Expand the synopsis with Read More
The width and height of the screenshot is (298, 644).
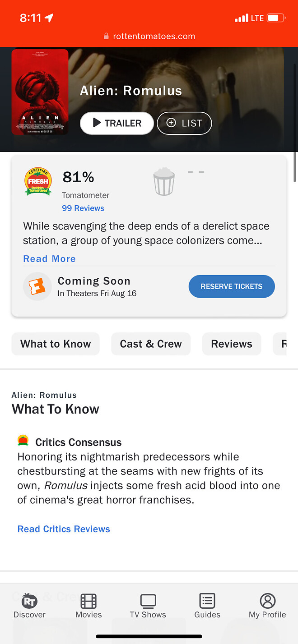49,259
